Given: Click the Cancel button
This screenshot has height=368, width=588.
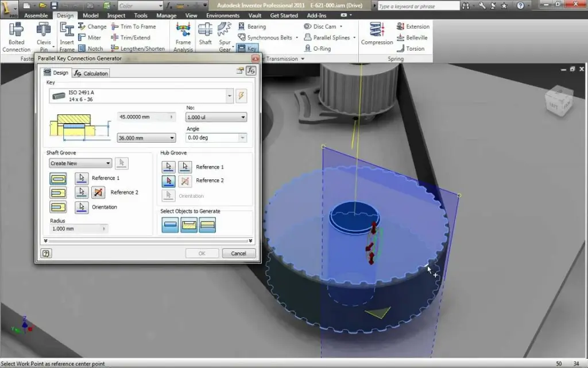Looking at the screenshot, I should [x=238, y=253].
